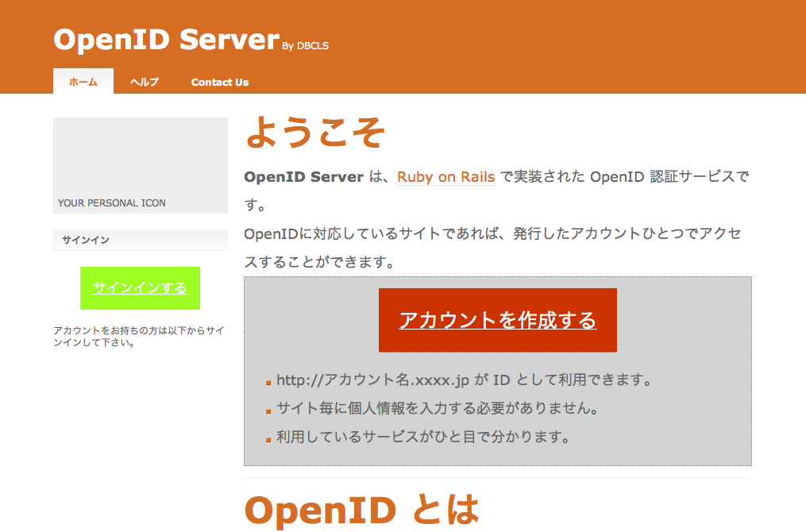Click the By DBCLS text
Image resolution: width=806 pixels, height=532 pixels.
306,46
